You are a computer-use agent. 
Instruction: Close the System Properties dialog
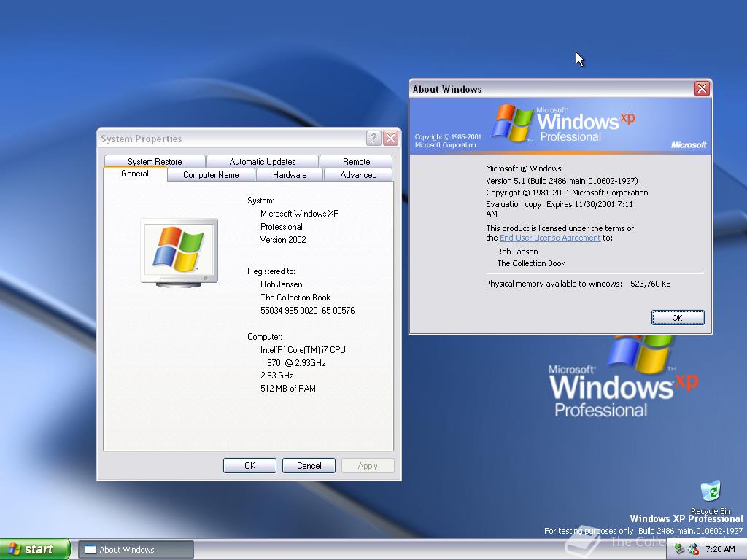(x=391, y=138)
